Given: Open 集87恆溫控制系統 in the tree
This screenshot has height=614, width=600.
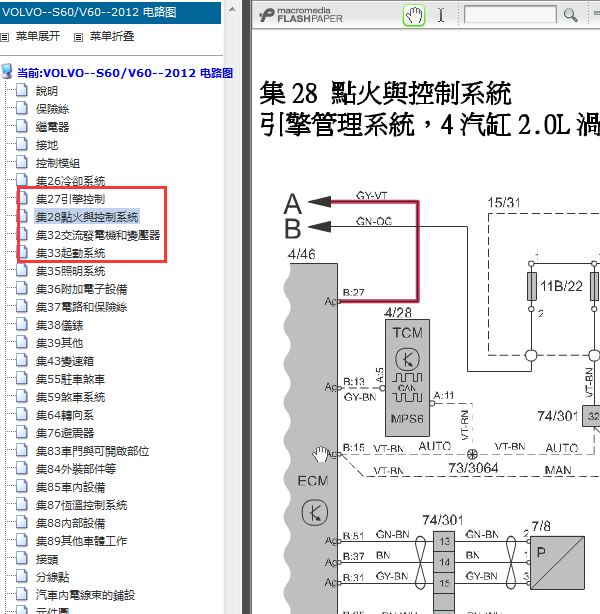Looking at the screenshot, I should [81, 505].
